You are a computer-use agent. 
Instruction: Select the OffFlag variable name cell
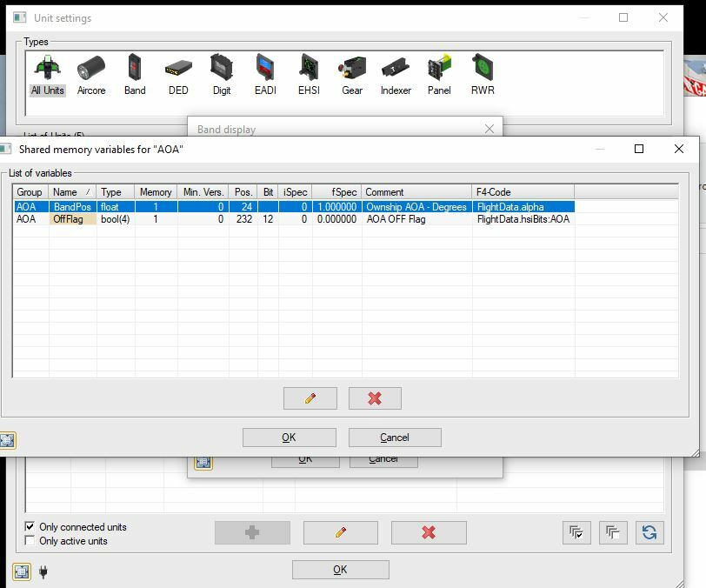[x=72, y=219]
